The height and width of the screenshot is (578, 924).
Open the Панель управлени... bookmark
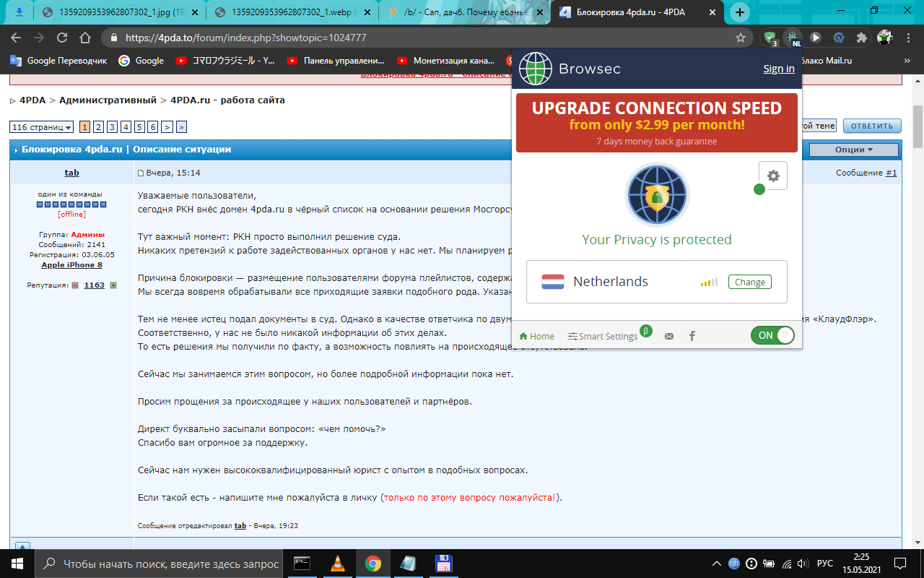click(x=336, y=61)
